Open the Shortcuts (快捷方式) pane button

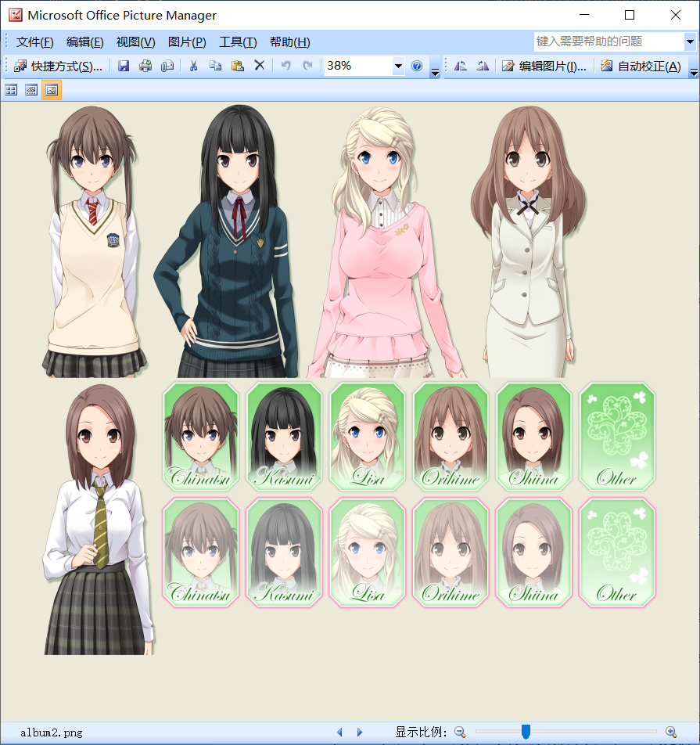58,66
